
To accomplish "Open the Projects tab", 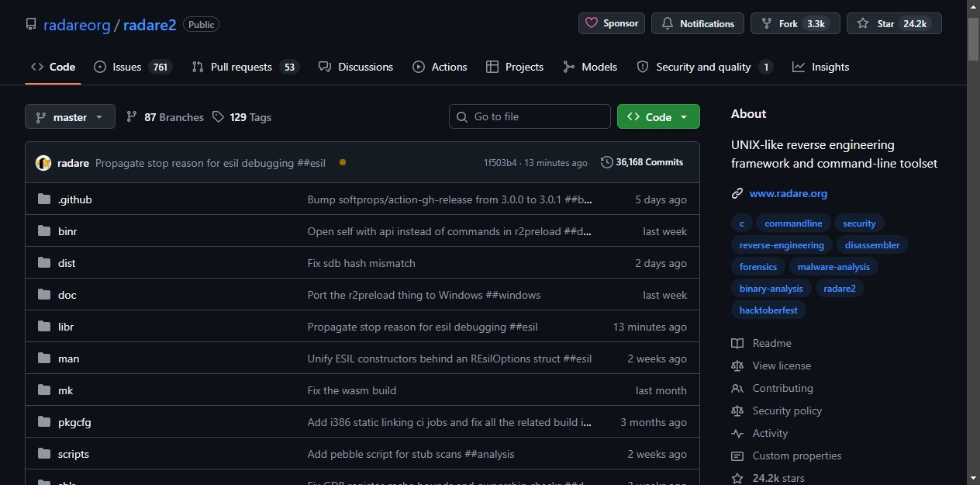I will pos(515,67).
